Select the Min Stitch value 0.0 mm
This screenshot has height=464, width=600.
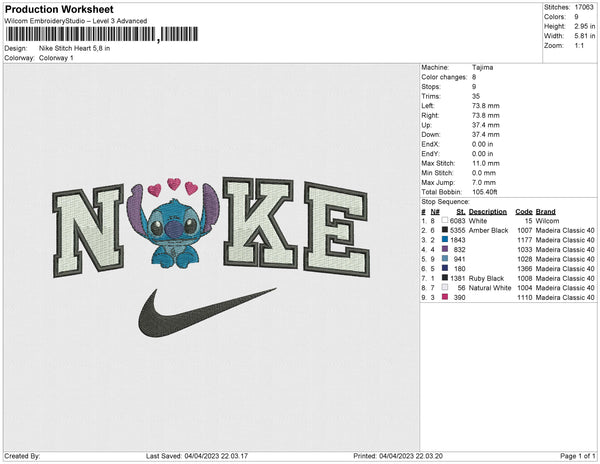[484, 173]
